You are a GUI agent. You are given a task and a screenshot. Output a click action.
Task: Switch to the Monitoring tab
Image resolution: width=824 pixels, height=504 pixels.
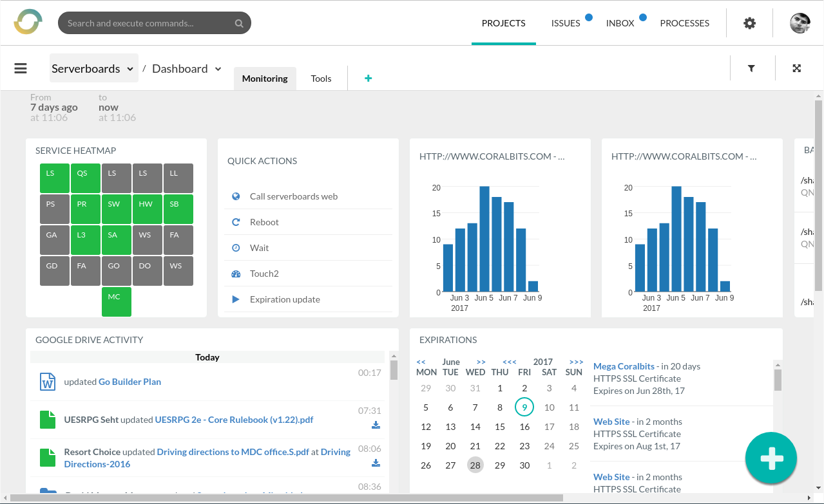coord(265,79)
